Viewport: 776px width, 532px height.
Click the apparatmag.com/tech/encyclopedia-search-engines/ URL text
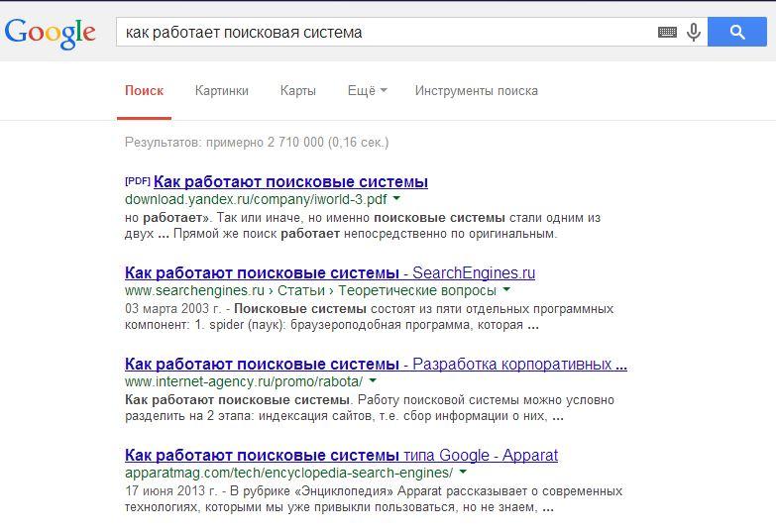[x=289, y=473]
